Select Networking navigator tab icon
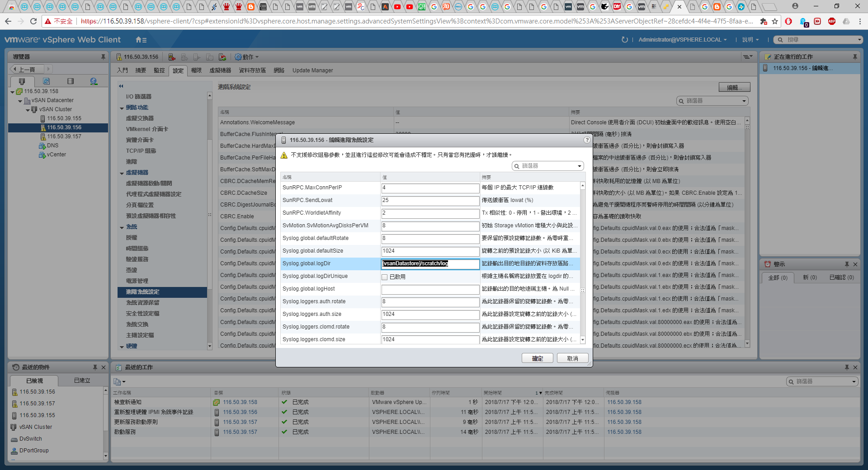 pyautogui.click(x=94, y=81)
